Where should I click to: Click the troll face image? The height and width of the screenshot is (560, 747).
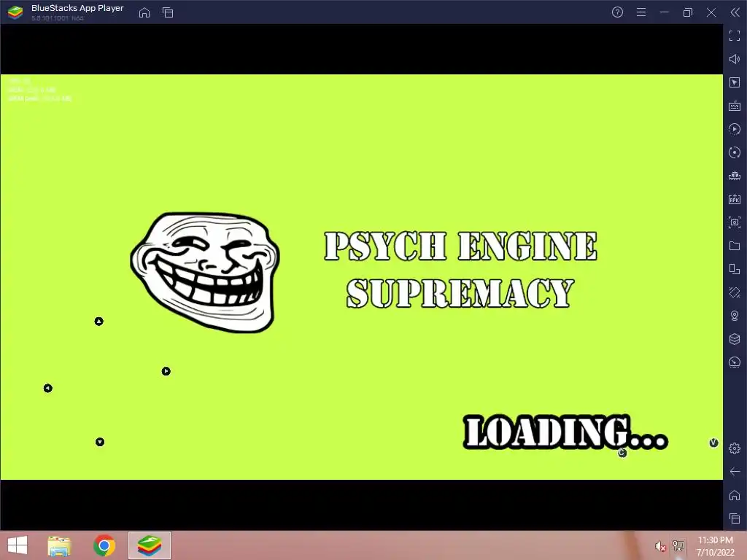click(205, 272)
